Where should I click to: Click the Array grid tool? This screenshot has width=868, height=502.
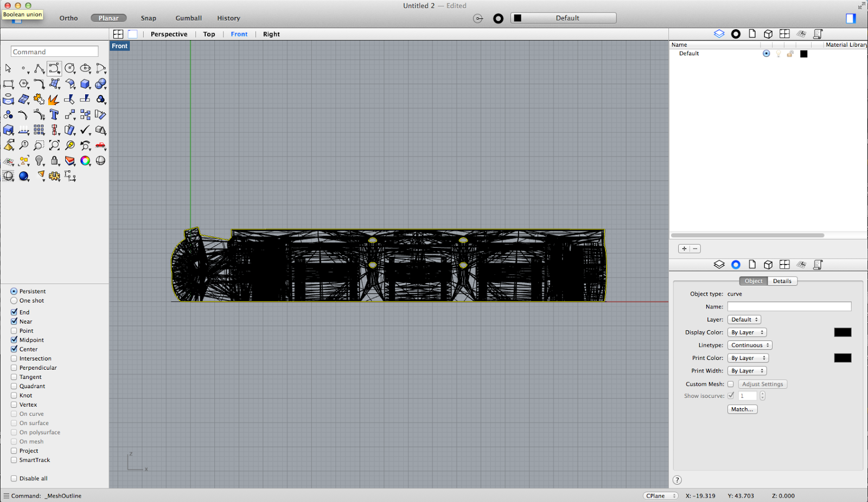pyautogui.click(x=39, y=130)
